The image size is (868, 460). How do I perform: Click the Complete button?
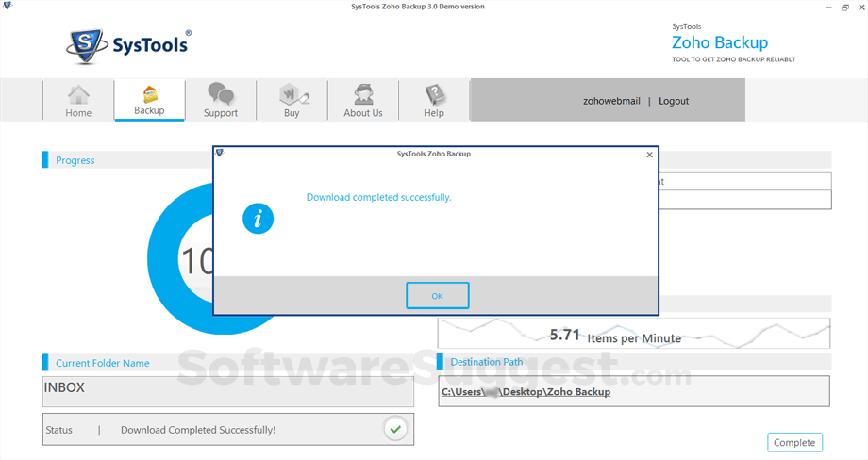794,442
